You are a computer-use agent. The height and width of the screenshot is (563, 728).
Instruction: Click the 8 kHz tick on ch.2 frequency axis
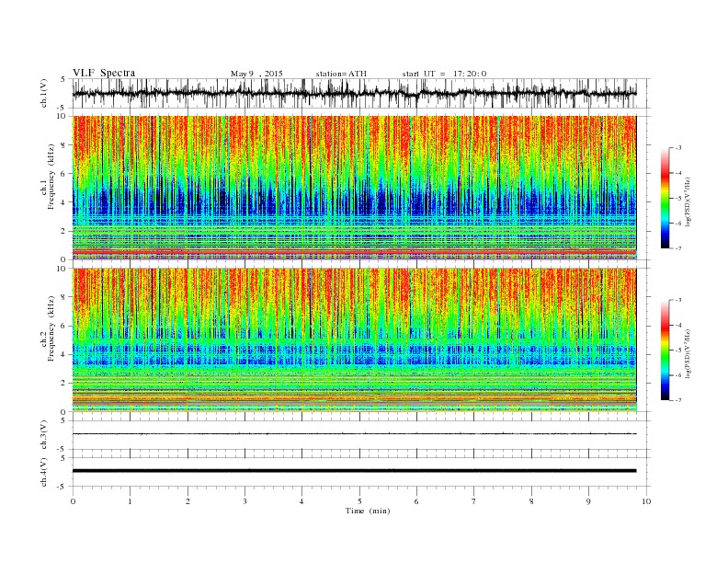(63, 297)
